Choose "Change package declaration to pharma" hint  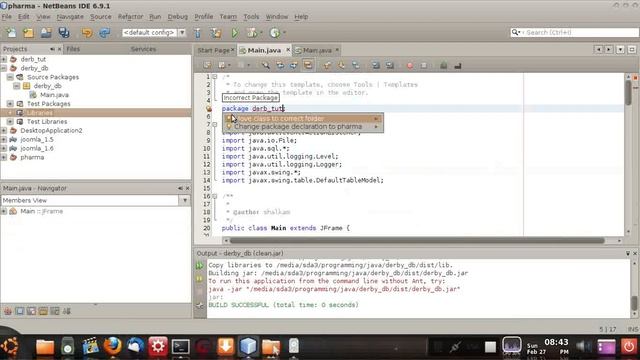[303, 127]
